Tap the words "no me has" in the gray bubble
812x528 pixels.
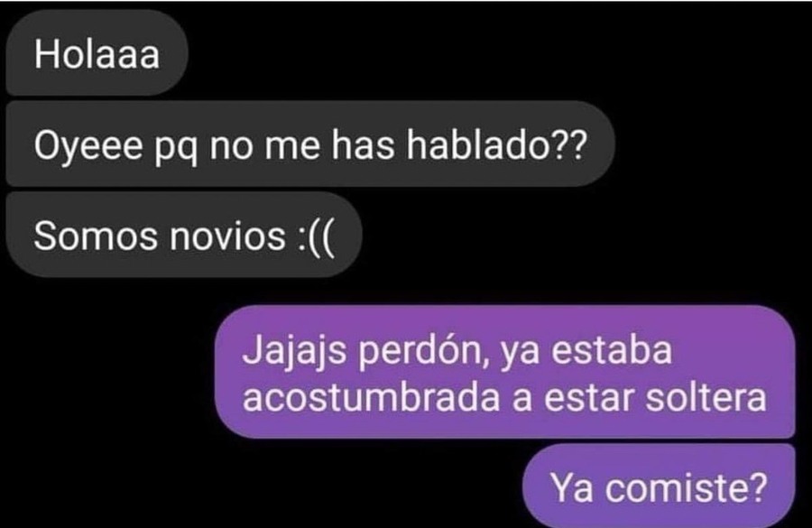tap(302, 144)
